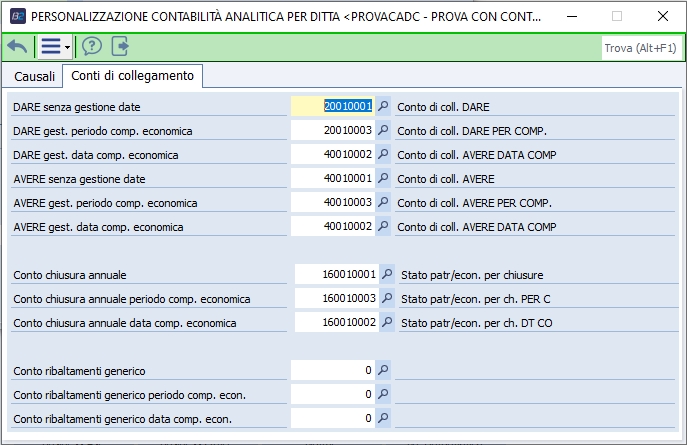Open lookup for AVERE senza gestione date
The height and width of the screenshot is (445, 687).
tap(383, 178)
